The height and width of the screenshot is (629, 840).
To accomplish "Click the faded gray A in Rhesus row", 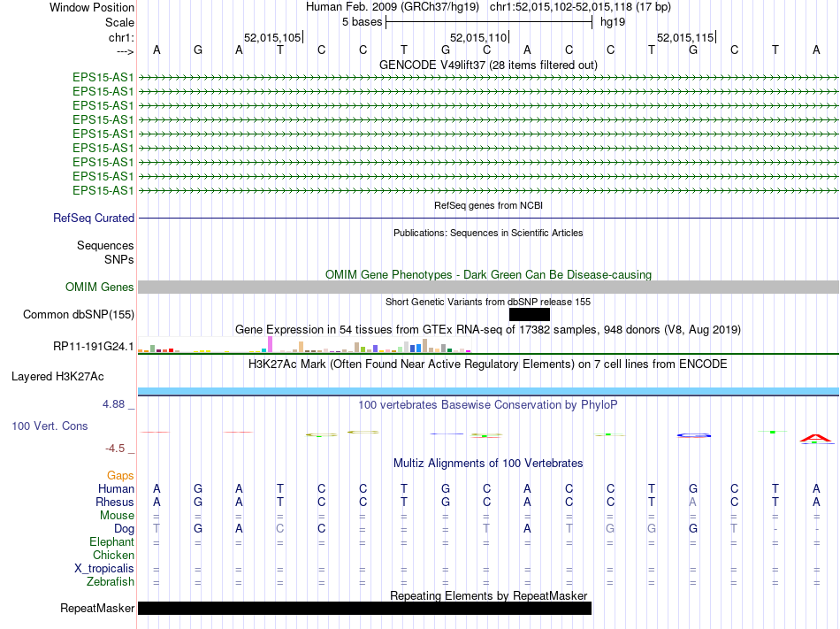I will pos(692,502).
